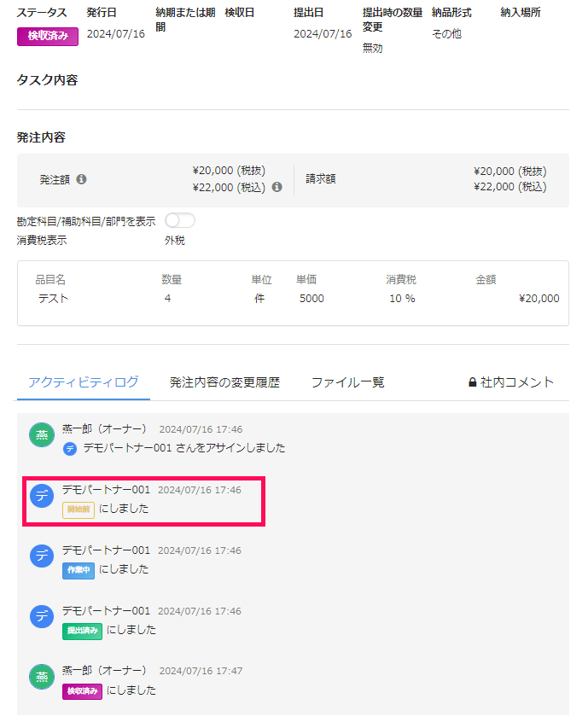Click the 燕一郎（オーナー） name in the first log entry
The height and width of the screenshot is (728, 588).
pyautogui.click(x=105, y=428)
